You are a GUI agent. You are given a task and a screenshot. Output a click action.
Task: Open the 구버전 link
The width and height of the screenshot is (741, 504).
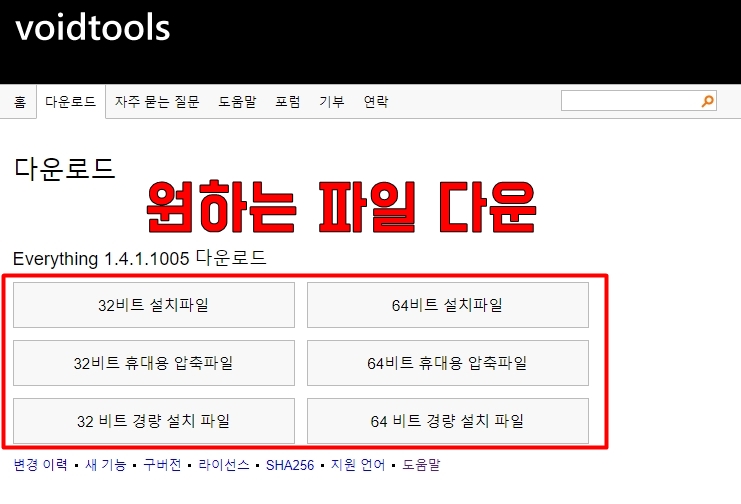(162, 465)
